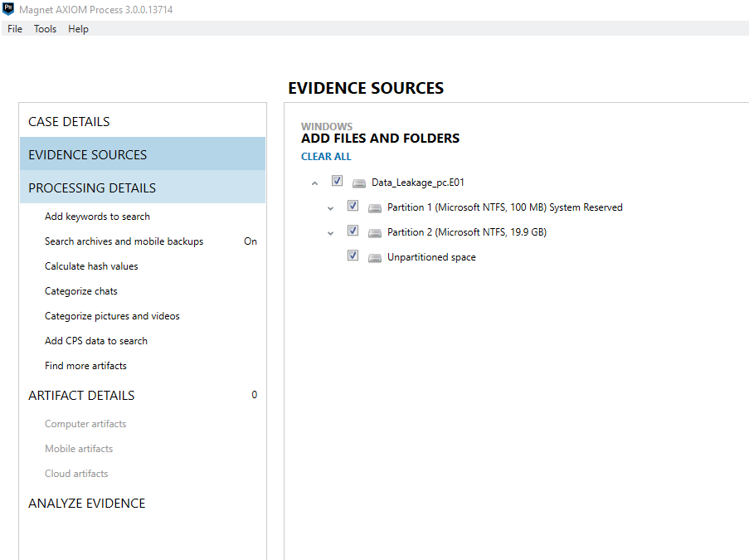Uncheck the Unpartitioned space checkbox
749x560 pixels.
[x=353, y=256]
